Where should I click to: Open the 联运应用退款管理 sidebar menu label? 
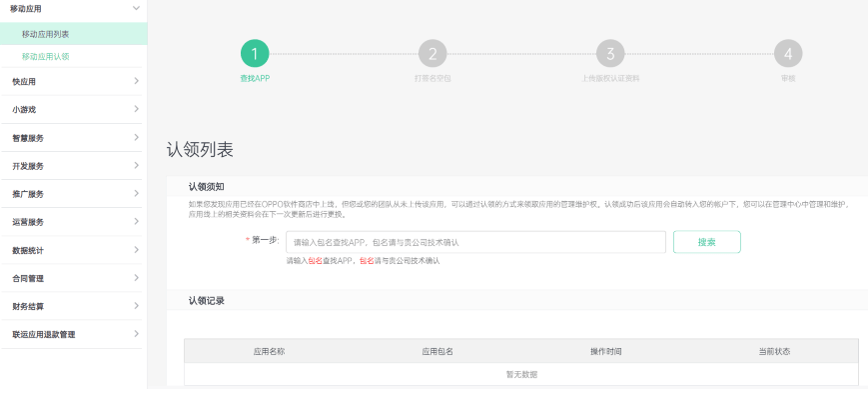(x=44, y=335)
